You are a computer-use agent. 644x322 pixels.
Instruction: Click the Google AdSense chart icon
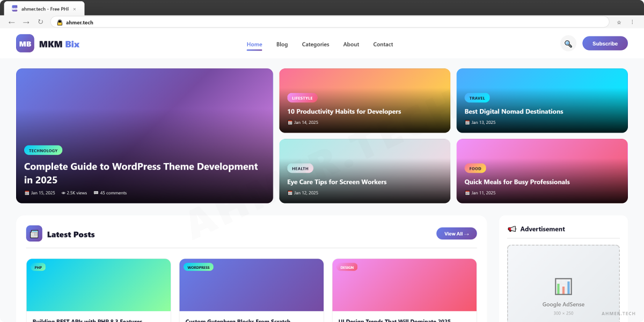pos(563,286)
